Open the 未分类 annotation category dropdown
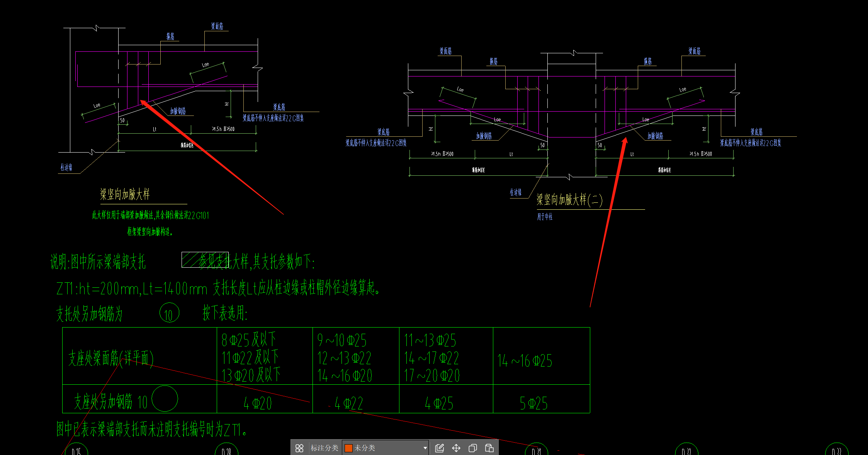 (386, 448)
